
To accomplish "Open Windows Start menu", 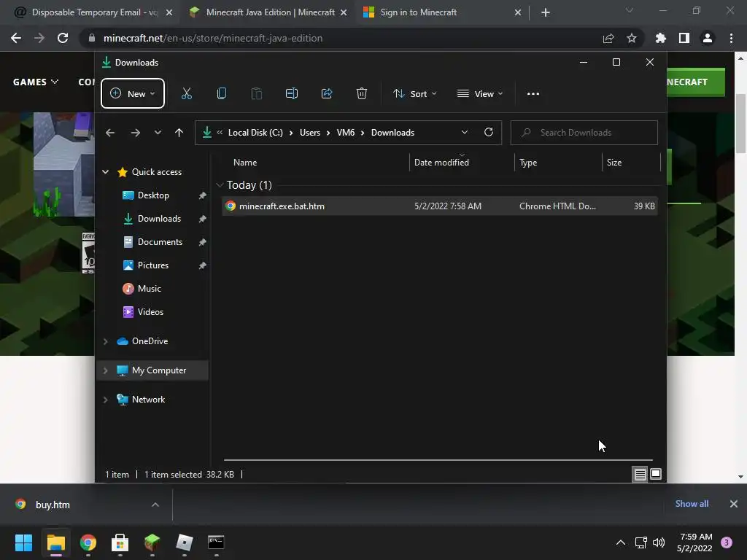I will [23, 542].
